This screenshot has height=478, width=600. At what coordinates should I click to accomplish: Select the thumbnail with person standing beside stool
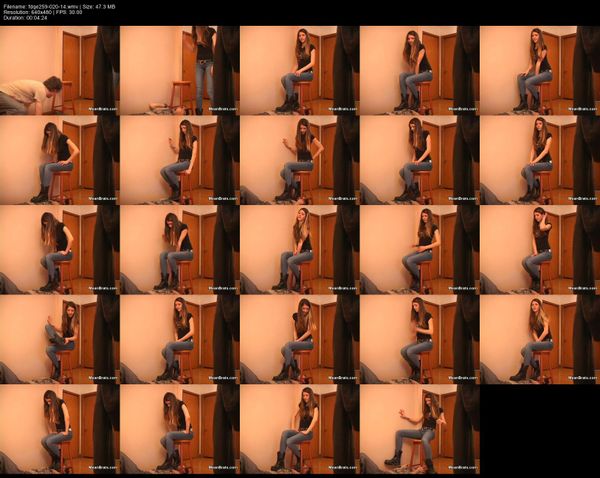pos(179,70)
